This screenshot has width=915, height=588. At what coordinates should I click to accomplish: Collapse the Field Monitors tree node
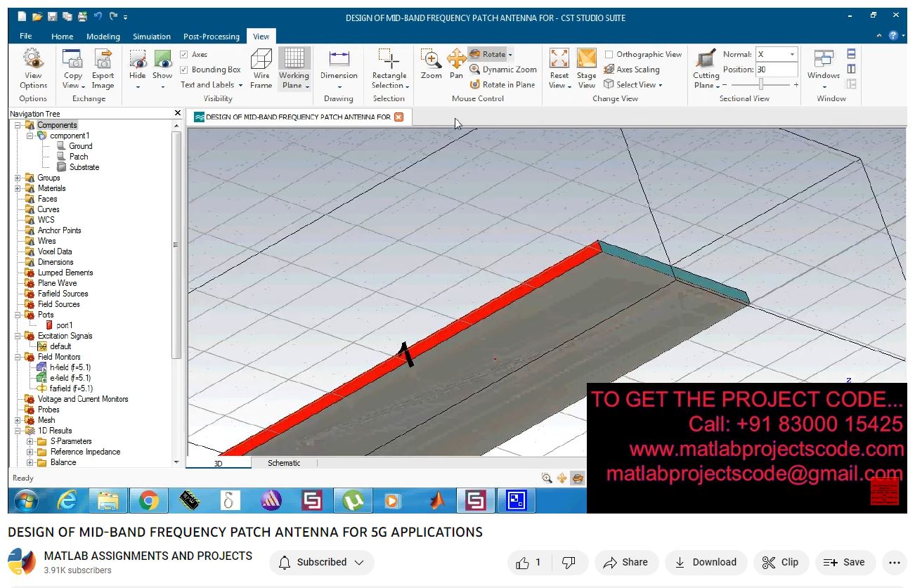coord(18,357)
